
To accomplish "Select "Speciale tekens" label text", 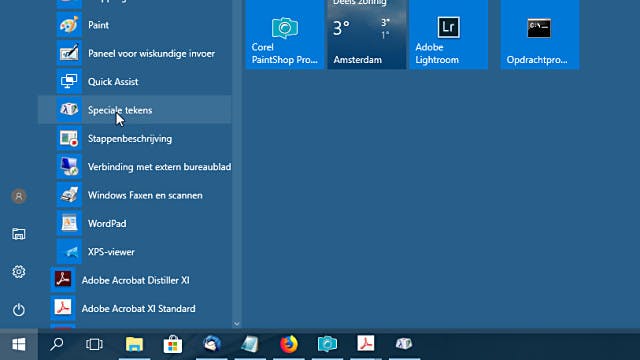I will (120, 110).
